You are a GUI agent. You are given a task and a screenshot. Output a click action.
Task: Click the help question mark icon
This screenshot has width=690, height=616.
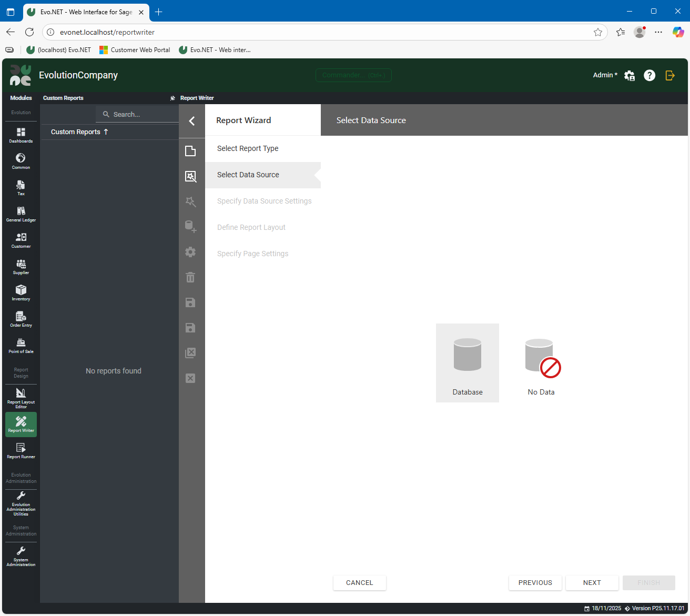pos(650,75)
